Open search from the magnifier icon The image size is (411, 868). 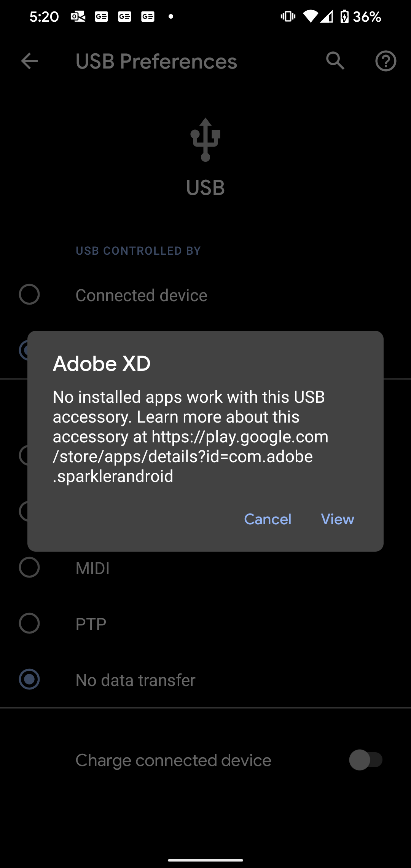[x=335, y=61]
